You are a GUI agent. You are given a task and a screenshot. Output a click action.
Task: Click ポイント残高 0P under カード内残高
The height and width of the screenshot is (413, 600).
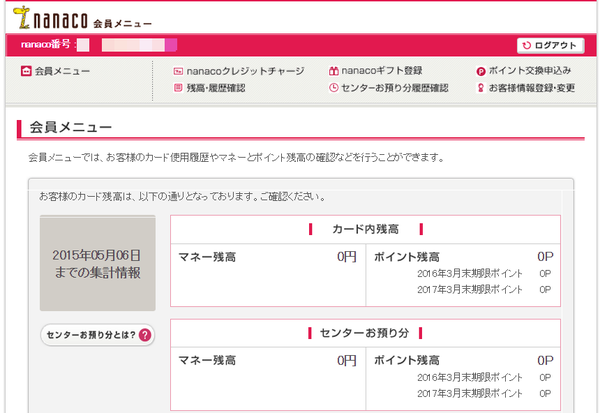[464, 257]
